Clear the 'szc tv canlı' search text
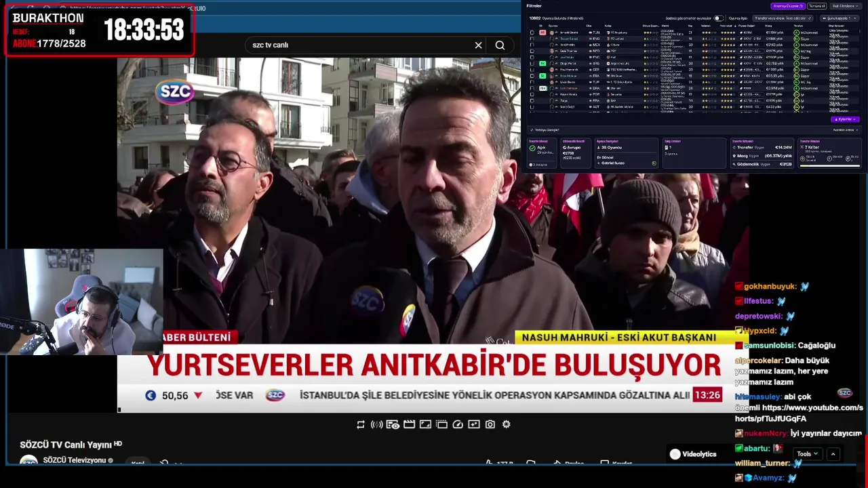 pyautogui.click(x=478, y=45)
